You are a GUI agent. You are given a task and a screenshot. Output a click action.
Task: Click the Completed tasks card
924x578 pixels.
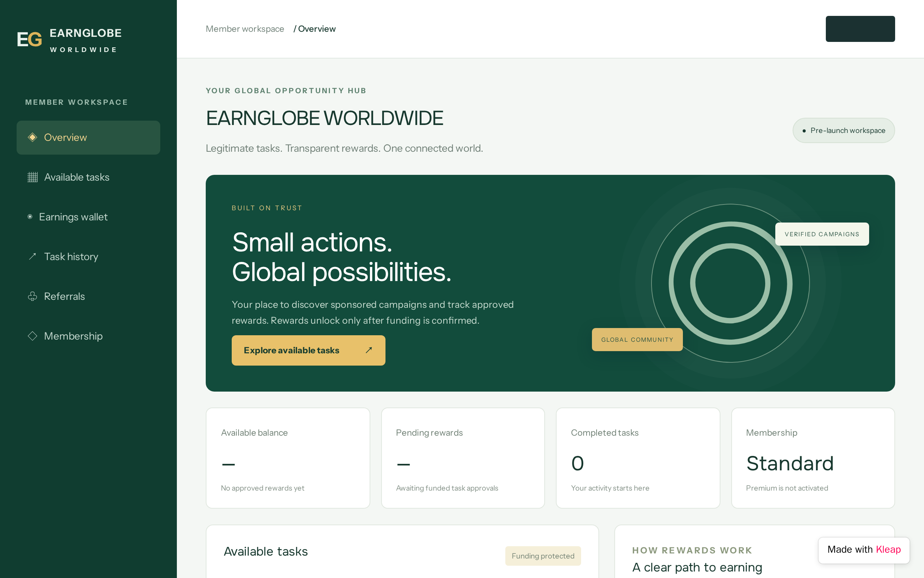tap(638, 458)
